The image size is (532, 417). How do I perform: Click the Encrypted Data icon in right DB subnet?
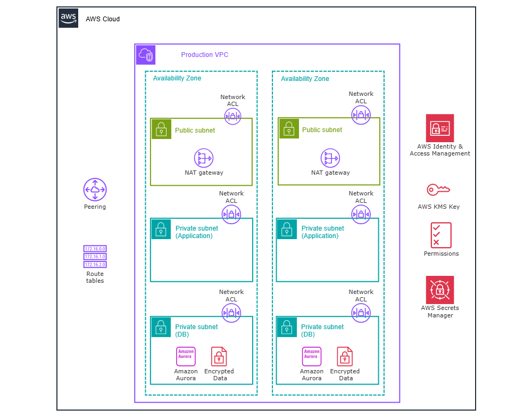tap(345, 357)
